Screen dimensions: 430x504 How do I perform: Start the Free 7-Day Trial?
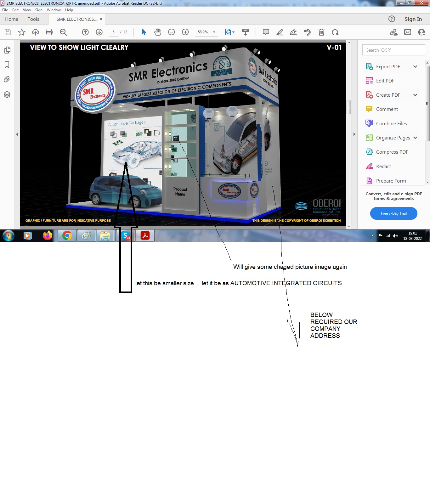[393, 213]
